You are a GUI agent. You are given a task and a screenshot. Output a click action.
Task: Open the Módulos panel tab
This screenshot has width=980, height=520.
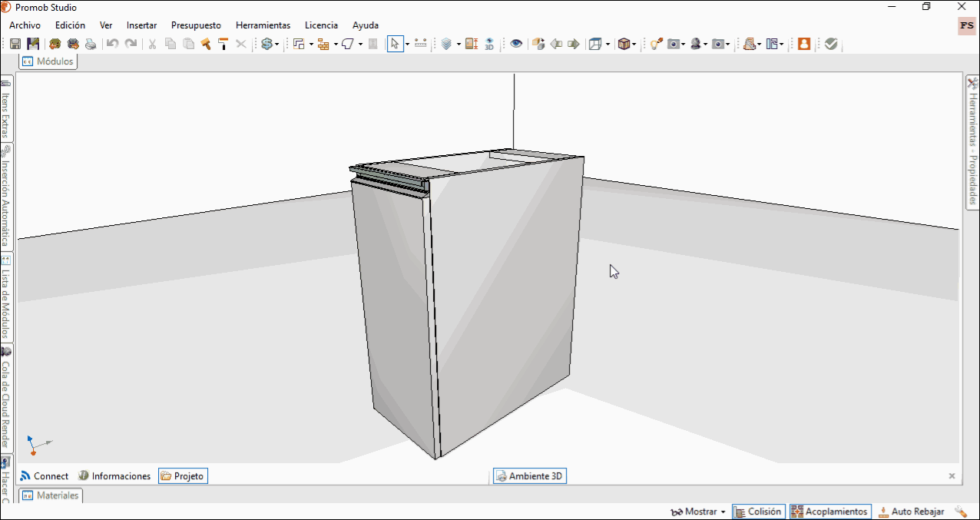[48, 61]
